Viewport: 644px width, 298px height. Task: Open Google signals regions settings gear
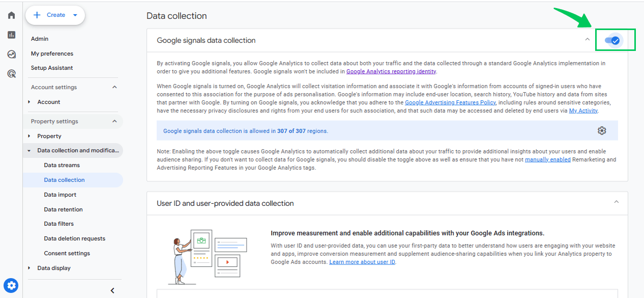click(602, 130)
